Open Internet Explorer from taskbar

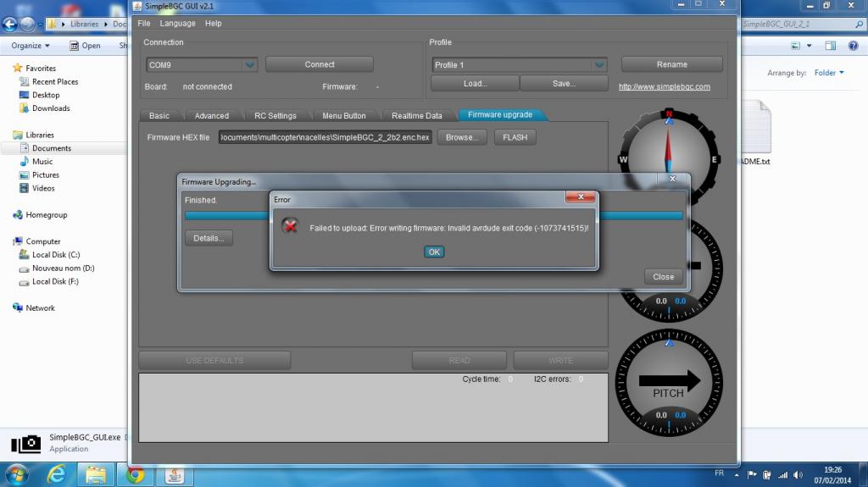point(56,475)
